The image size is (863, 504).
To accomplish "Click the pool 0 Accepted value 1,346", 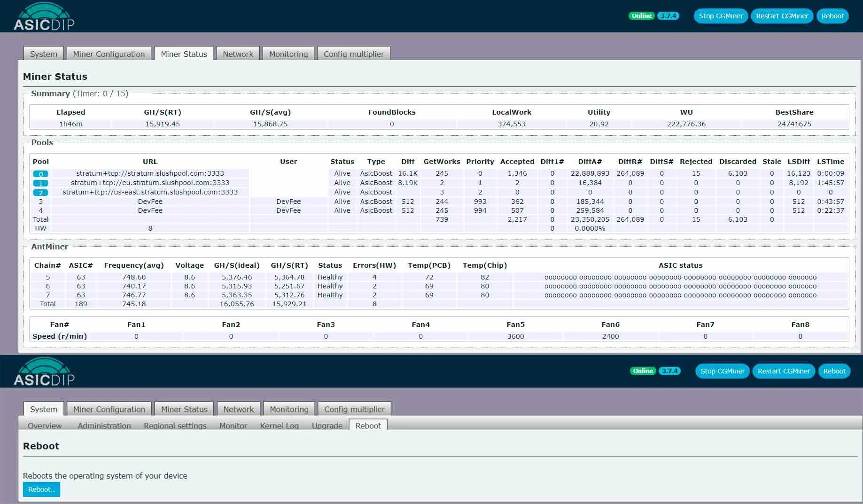I will click(x=517, y=173).
